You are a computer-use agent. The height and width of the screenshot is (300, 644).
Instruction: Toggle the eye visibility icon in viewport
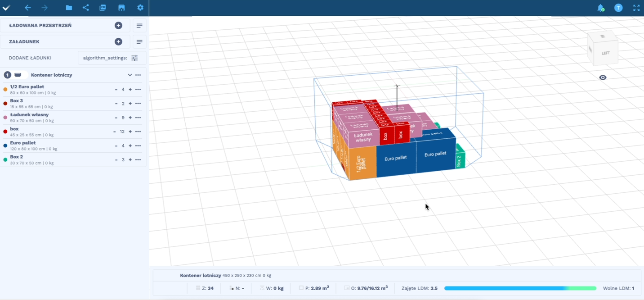tap(603, 77)
